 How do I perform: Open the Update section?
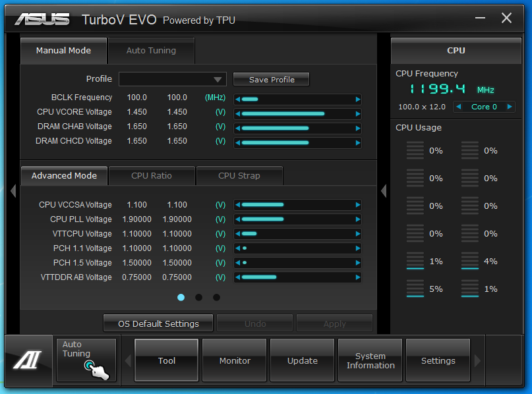click(x=303, y=360)
